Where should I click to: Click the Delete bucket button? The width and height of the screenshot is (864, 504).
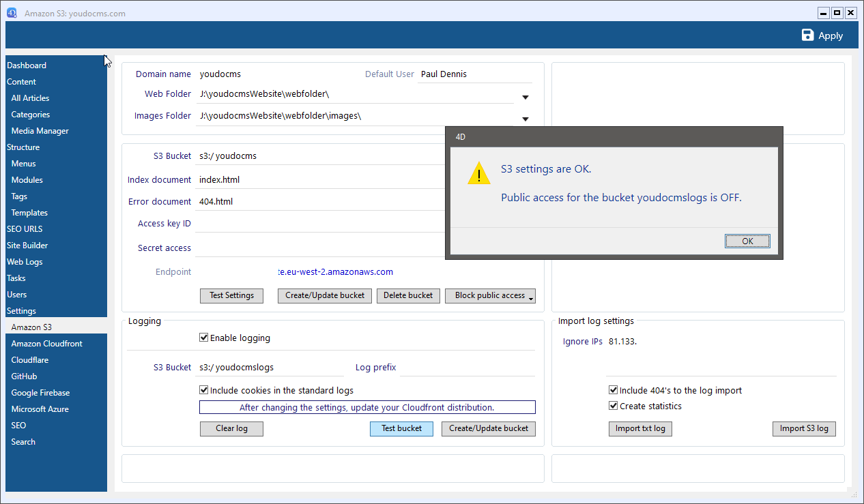point(408,295)
